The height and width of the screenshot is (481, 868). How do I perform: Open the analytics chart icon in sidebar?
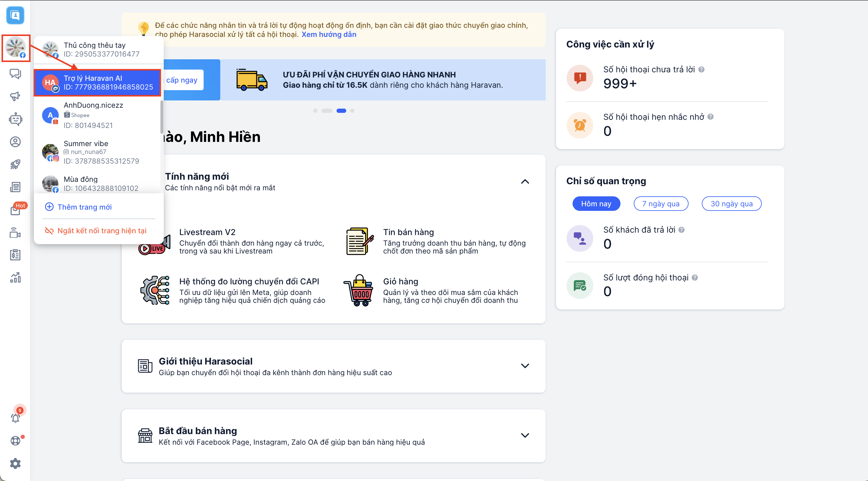tap(15, 277)
